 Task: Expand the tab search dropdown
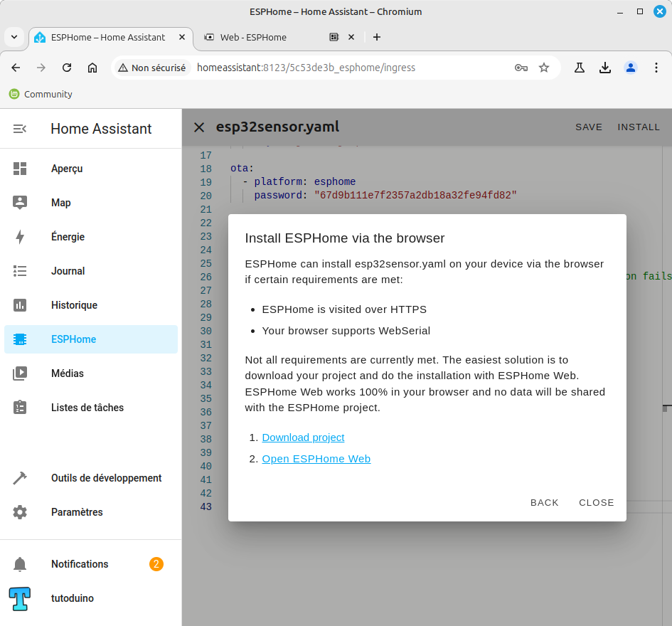[14, 37]
